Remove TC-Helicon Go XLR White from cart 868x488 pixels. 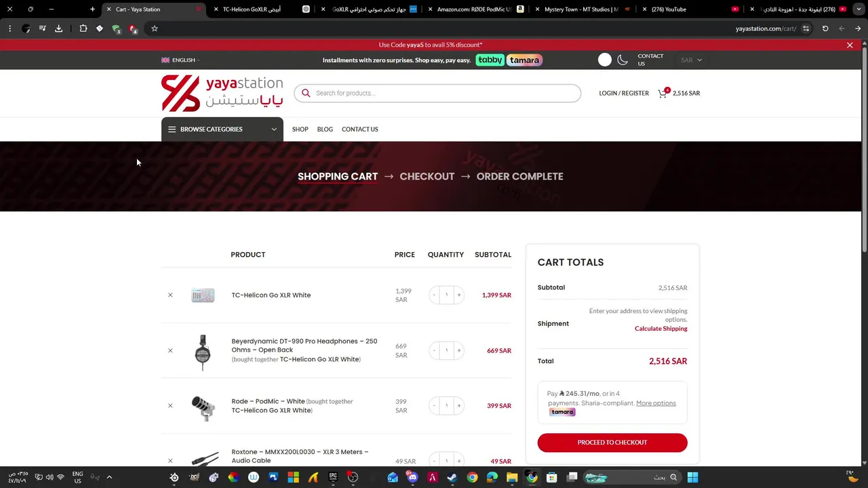(170, 295)
